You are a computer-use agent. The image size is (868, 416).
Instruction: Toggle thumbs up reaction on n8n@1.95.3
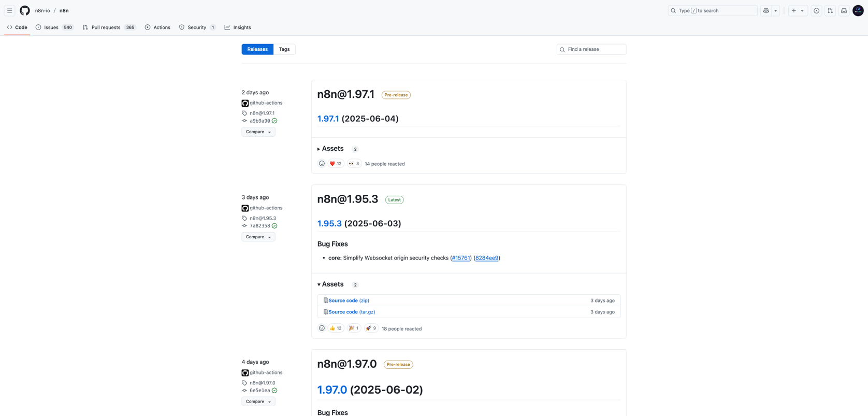pyautogui.click(x=336, y=328)
